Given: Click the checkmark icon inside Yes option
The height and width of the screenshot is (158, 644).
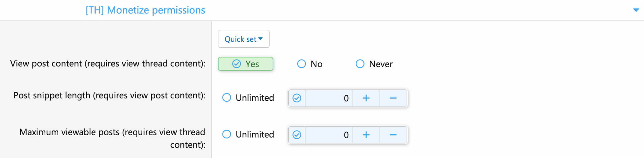Looking at the screenshot, I should (x=236, y=64).
